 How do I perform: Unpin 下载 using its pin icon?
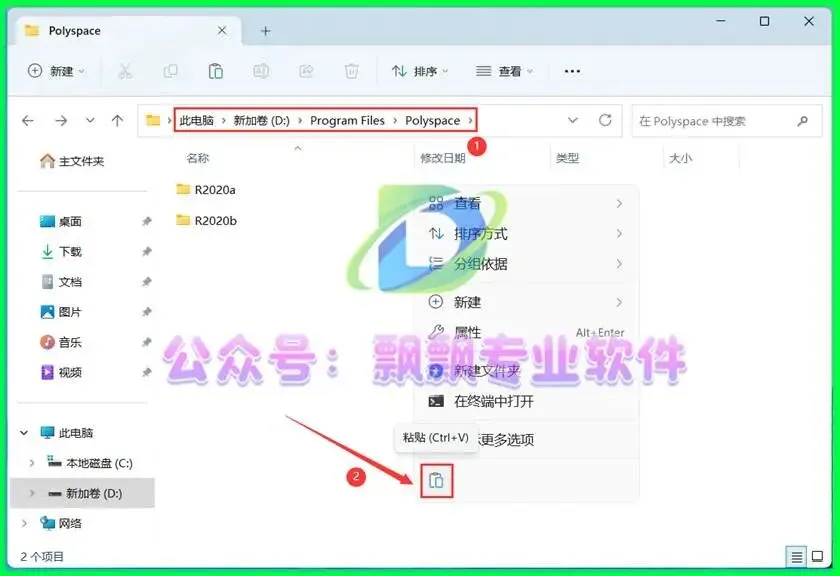point(146,251)
